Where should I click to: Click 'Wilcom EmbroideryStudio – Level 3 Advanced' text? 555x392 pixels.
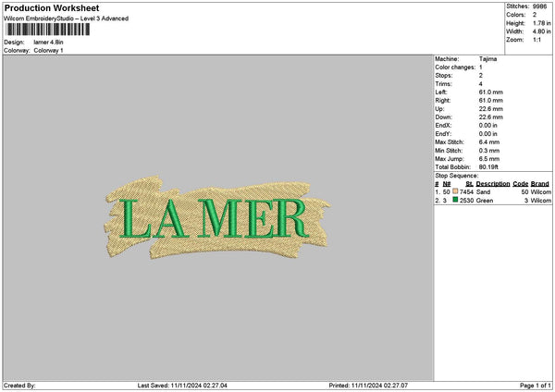67,18
